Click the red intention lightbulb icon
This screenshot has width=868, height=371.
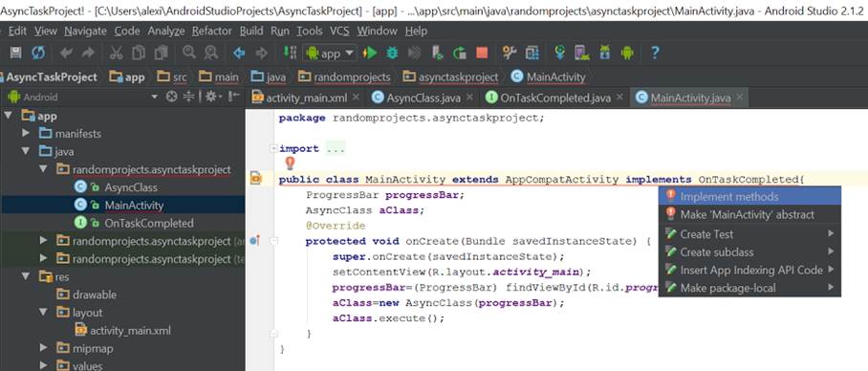pos(290,164)
